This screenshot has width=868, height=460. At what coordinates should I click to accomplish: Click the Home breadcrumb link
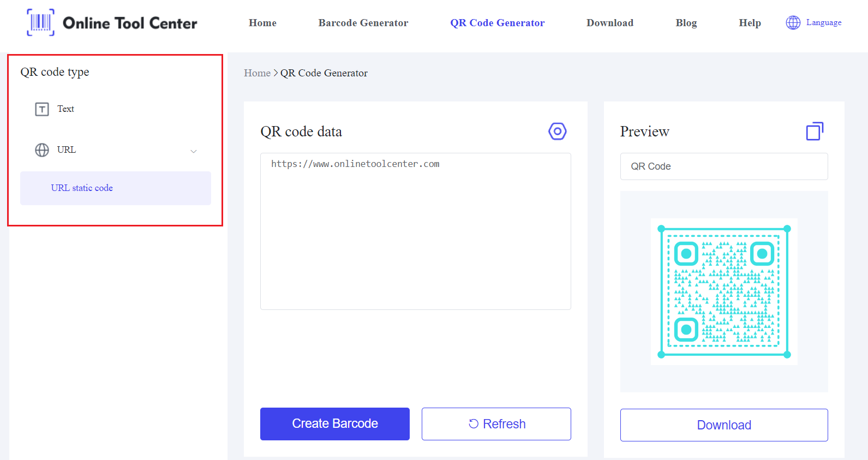click(x=257, y=73)
